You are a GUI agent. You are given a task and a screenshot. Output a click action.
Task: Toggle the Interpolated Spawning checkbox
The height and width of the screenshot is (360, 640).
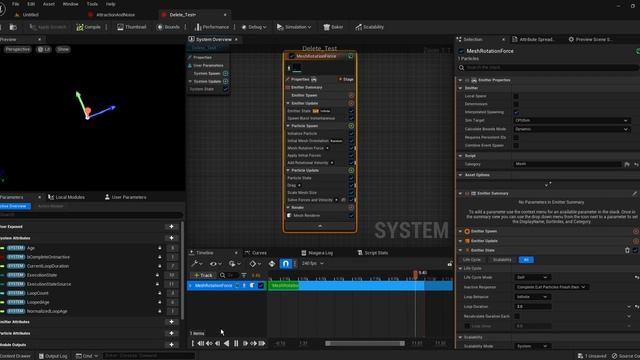[x=516, y=112]
